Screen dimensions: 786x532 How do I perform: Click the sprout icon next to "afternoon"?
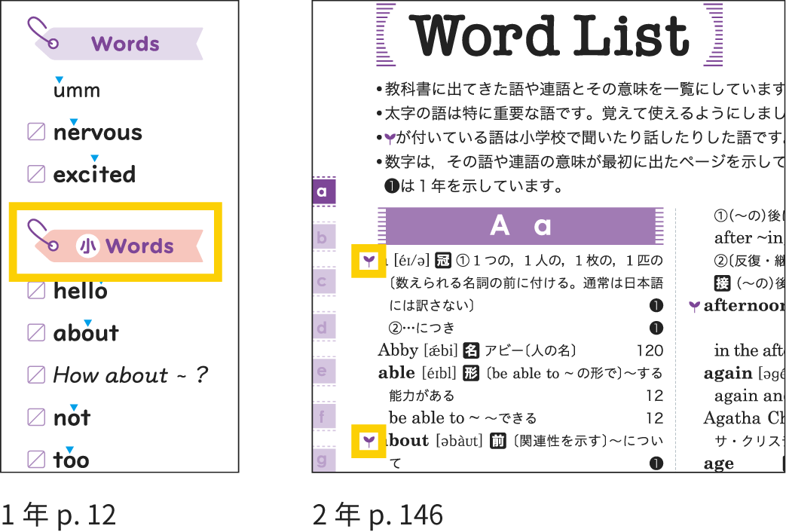[x=694, y=306]
